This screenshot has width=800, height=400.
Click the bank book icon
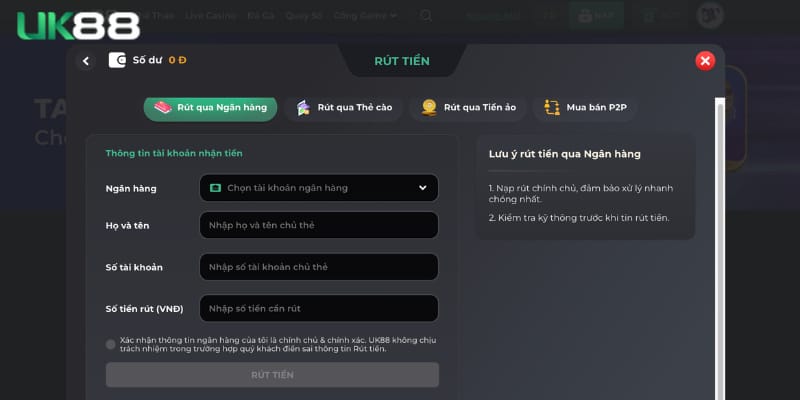tap(163, 108)
